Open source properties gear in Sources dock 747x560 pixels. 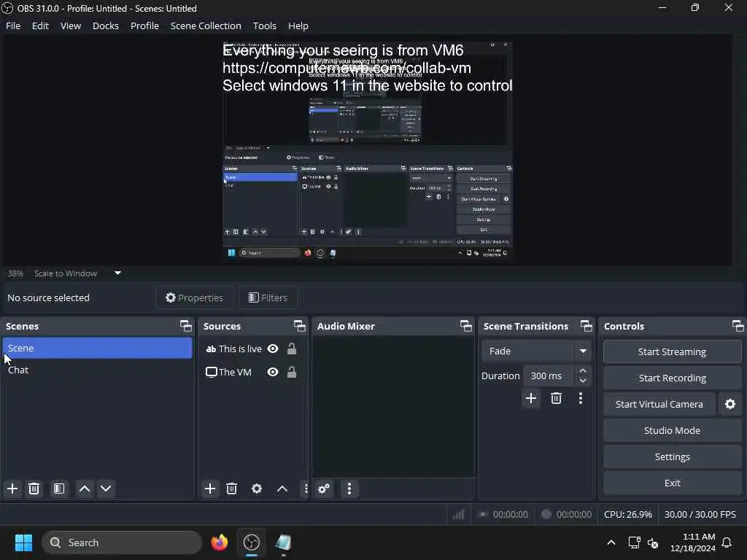[x=257, y=489]
